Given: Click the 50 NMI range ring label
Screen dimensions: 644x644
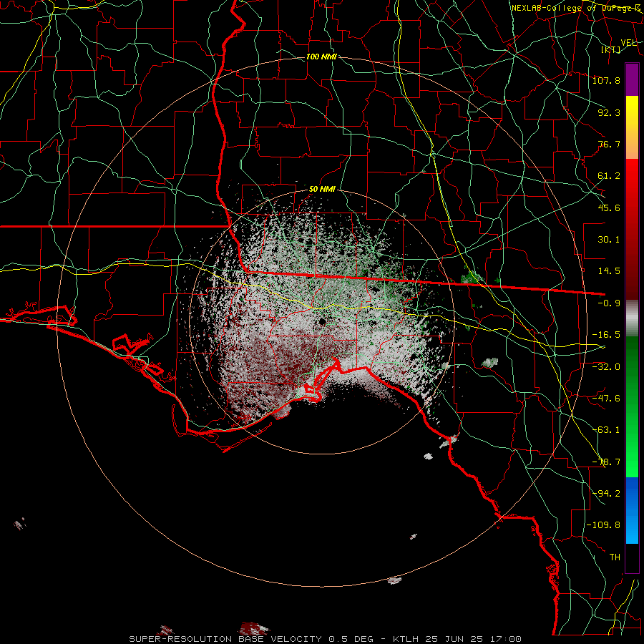Looking at the screenshot, I should (x=322, y=190).
